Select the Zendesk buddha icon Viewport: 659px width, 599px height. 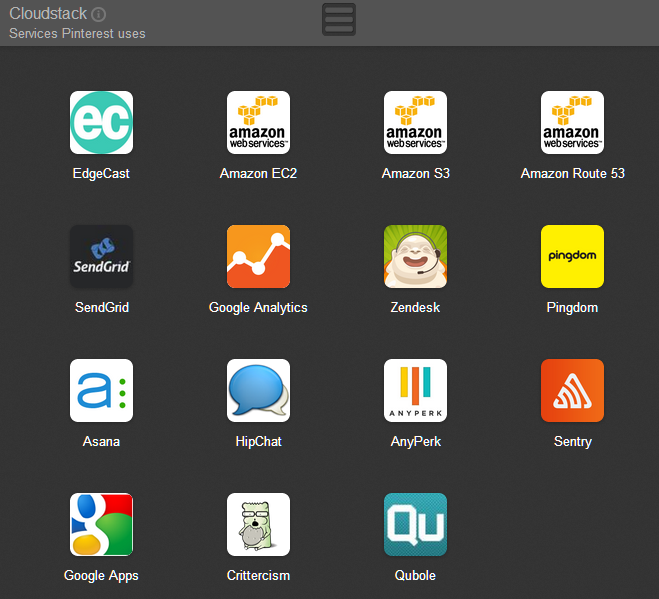(415, 256)
